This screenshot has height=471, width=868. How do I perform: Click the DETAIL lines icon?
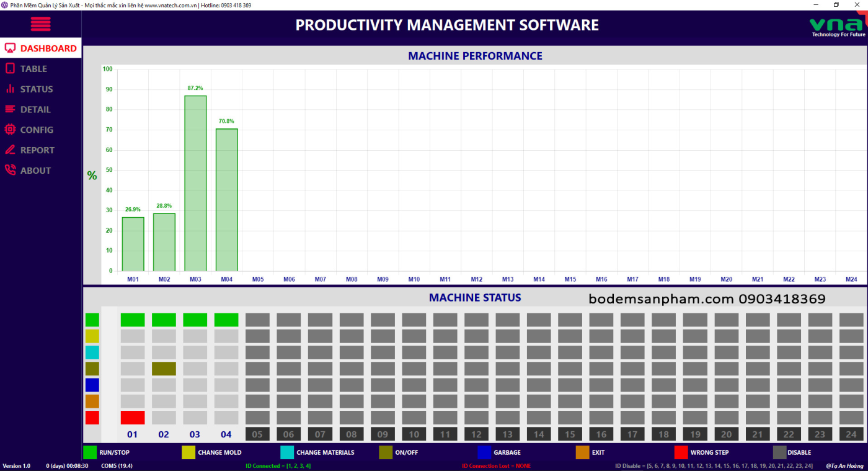coord(10,109)
